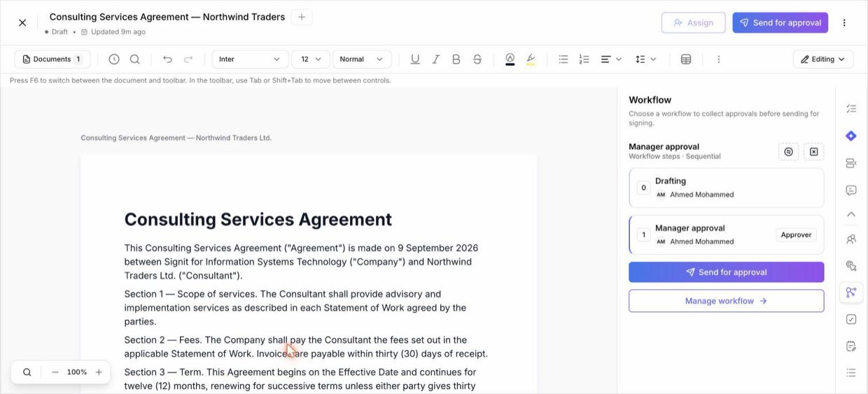Open the fields panel sidebar icon
The height and width of the screenshot is (394, 868).
point(851,163)
